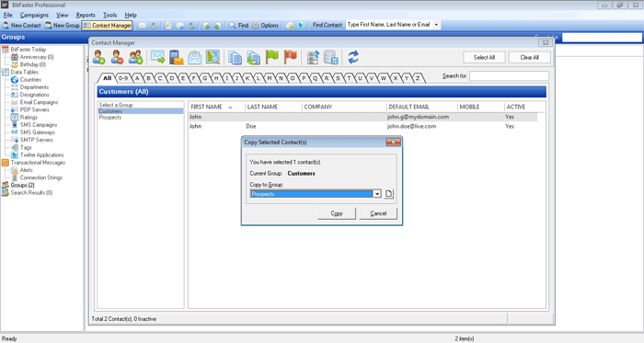Screen dimensions: 644x343
Task: Select Groups (2) in the tree
Action: (x=23, y=185)
